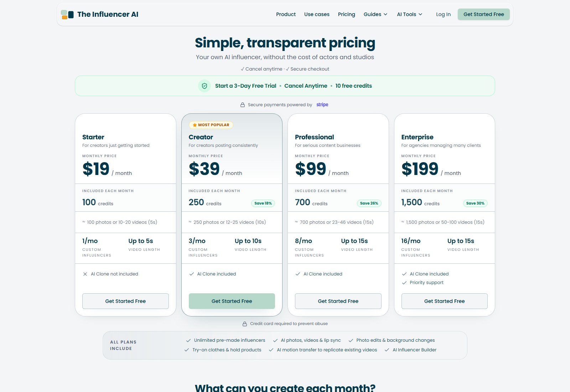This screenshot has height=392, width=570.
Task: Click the 10 free credits text
Action: point(353,86)
